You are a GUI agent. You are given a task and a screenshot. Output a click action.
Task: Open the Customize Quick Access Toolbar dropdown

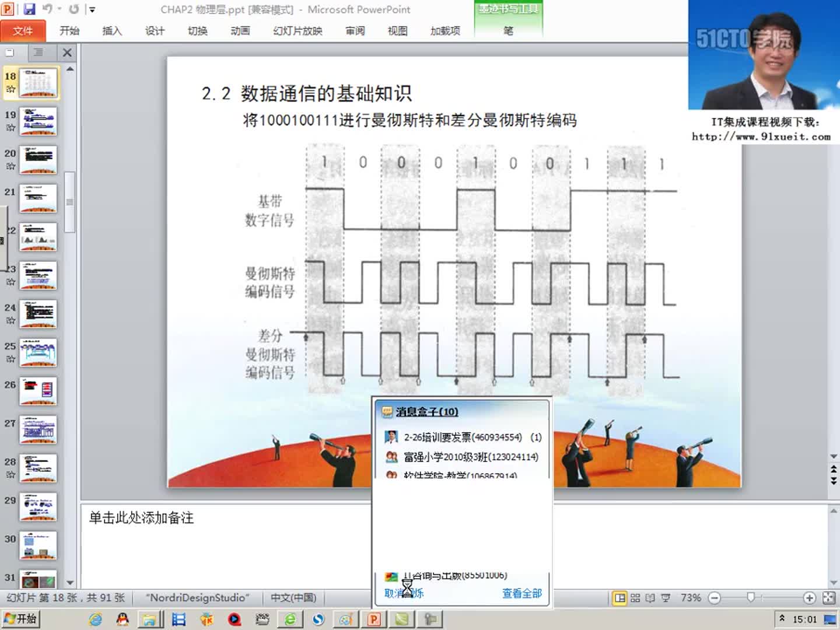click(92, 10)
